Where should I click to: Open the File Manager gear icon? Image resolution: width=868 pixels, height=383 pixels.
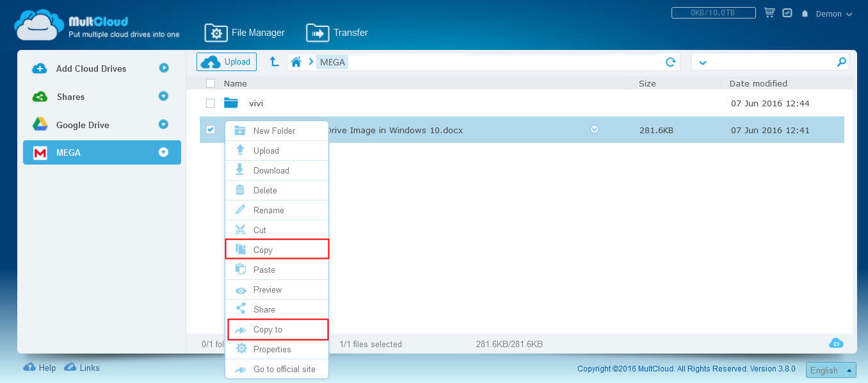click(x=216, y=33)
